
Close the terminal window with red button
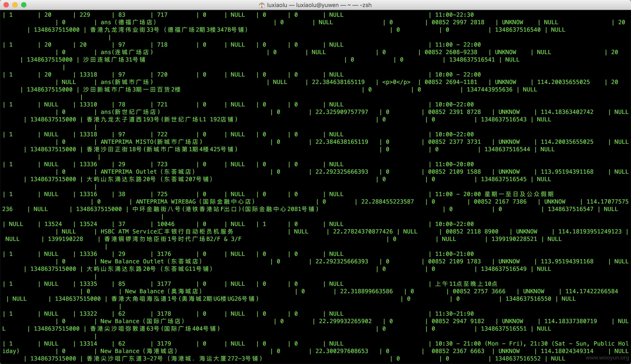pyautogui.click(x=7, y=5)
